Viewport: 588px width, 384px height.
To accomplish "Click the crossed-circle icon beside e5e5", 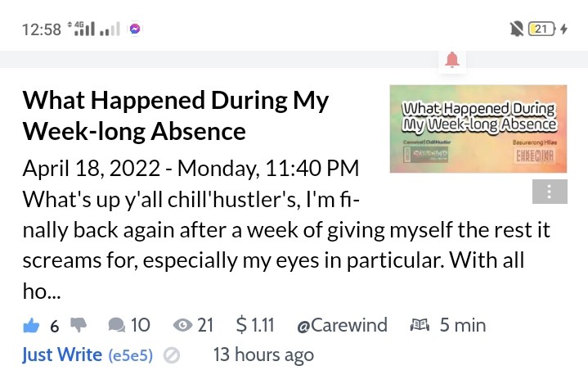I will click(172, 355).
